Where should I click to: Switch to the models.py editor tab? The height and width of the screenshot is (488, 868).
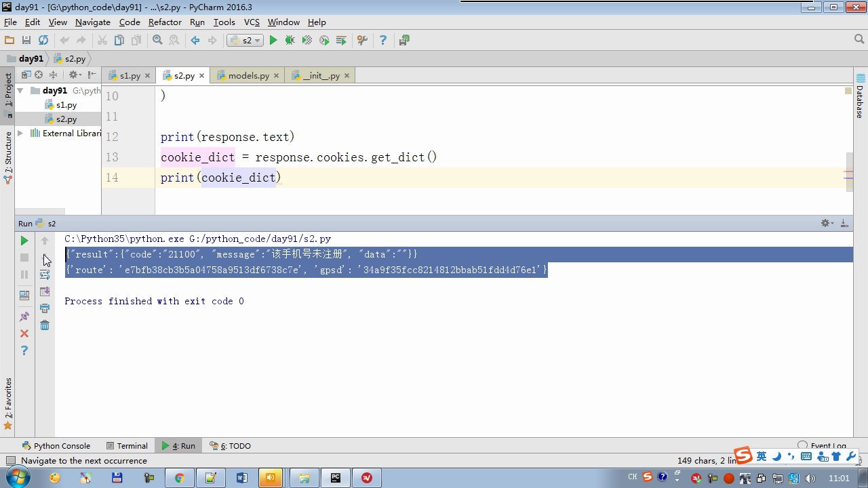[x=248, y=76]
